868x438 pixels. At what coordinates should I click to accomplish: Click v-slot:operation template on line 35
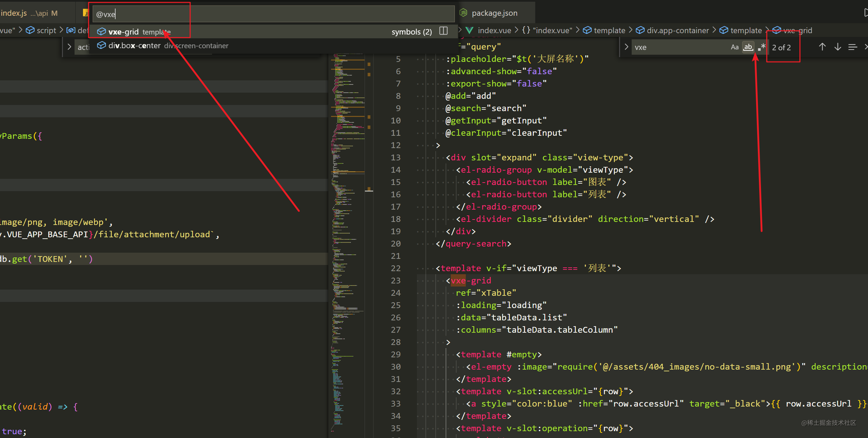tap(544, 428)
